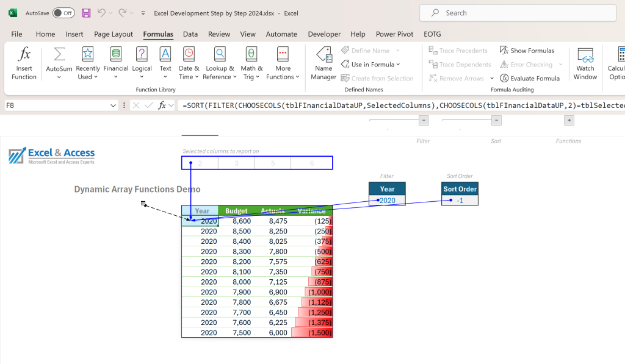Select Actuals cell 6,000
The width and height of the screenshot is (625, 364).
tap(273, 332)
